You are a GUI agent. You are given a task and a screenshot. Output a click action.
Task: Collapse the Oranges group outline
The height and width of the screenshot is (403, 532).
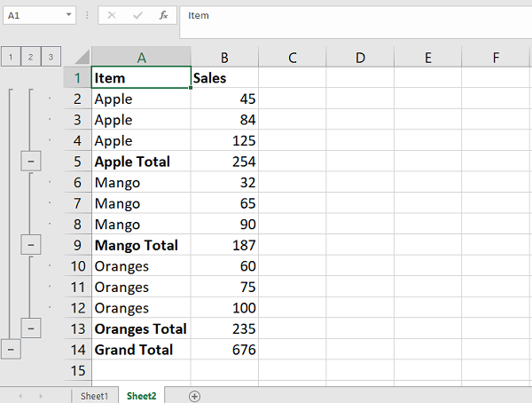click(31, 328)
